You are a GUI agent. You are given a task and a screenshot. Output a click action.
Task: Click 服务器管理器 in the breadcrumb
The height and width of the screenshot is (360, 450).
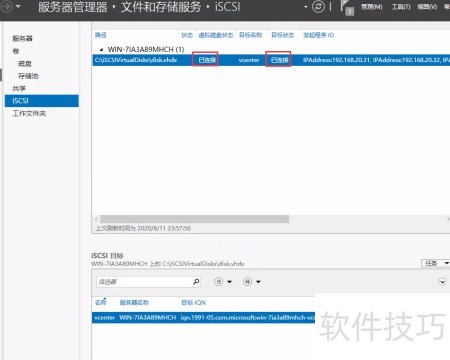(x=72, y=7)
